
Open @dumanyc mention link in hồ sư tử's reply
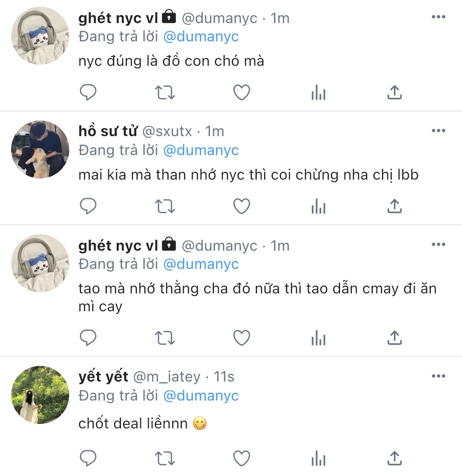201,150
